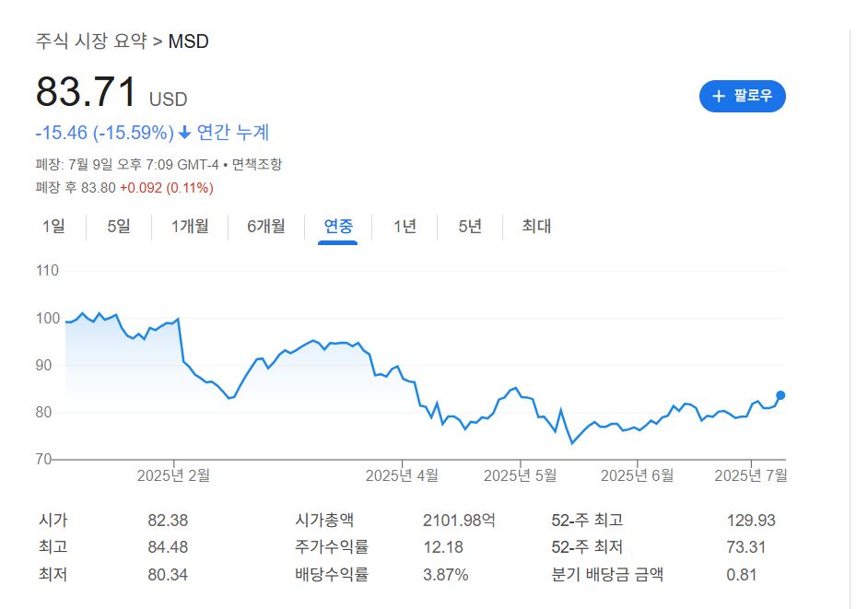The height and width of the screenshot is (609, 868).
Task: Select the 최대 maximum range tab
Action: tap(536, 227)
